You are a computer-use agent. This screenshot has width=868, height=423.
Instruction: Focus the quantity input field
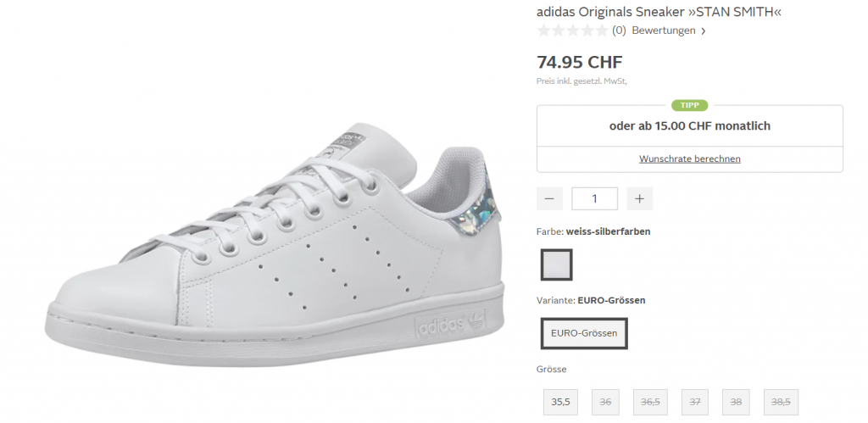tap(594, 198)
